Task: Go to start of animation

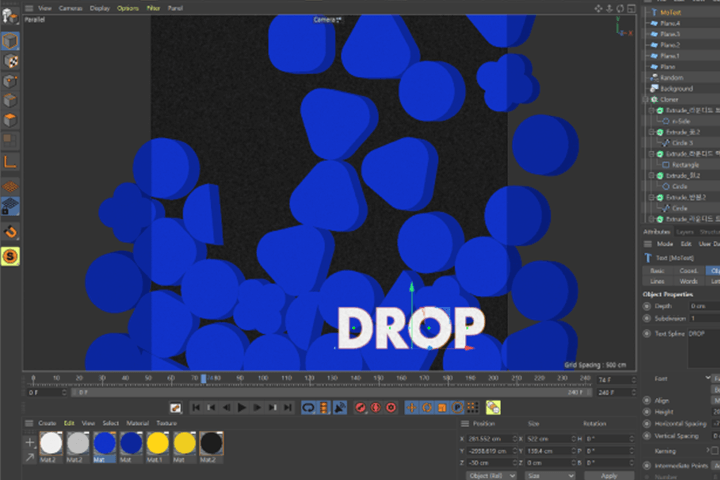Action: 196,407
